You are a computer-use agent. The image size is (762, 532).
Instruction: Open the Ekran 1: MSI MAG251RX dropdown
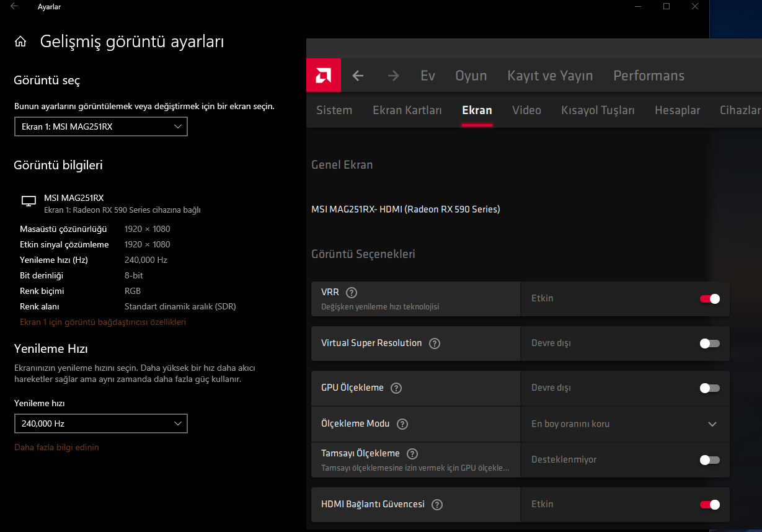[100, 126]
